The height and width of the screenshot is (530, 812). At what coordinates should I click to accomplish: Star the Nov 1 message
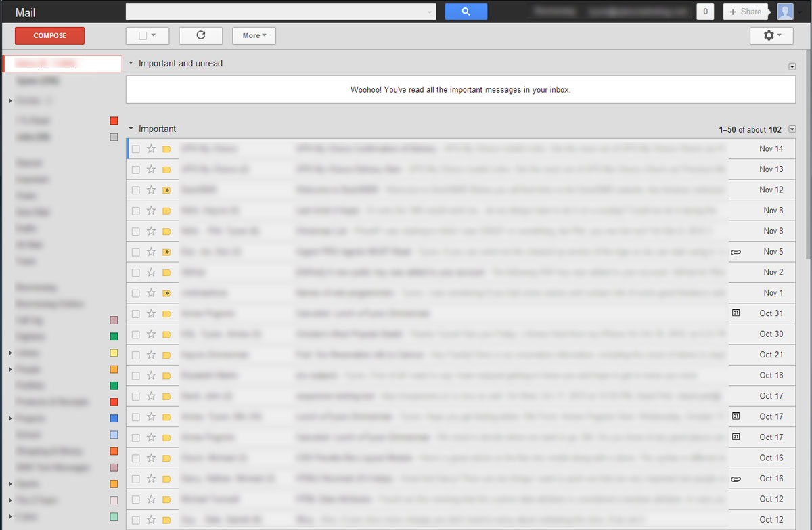tap(151, 293)
